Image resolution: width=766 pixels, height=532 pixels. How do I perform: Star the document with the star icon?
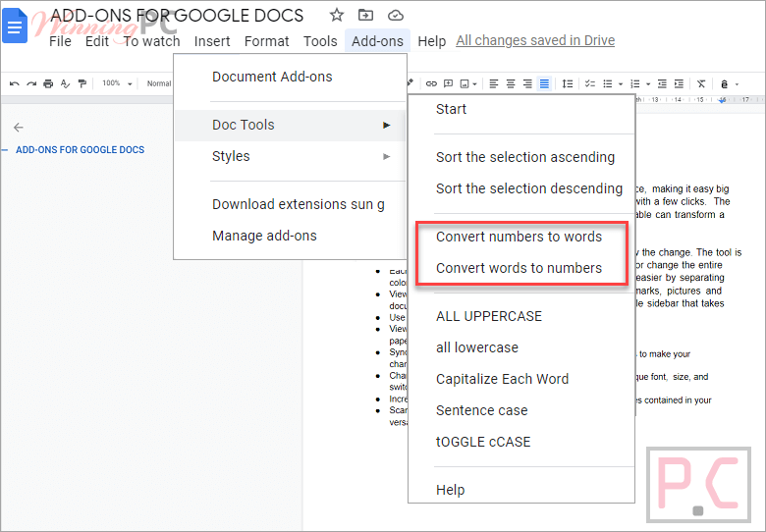(x=337, y=15)
